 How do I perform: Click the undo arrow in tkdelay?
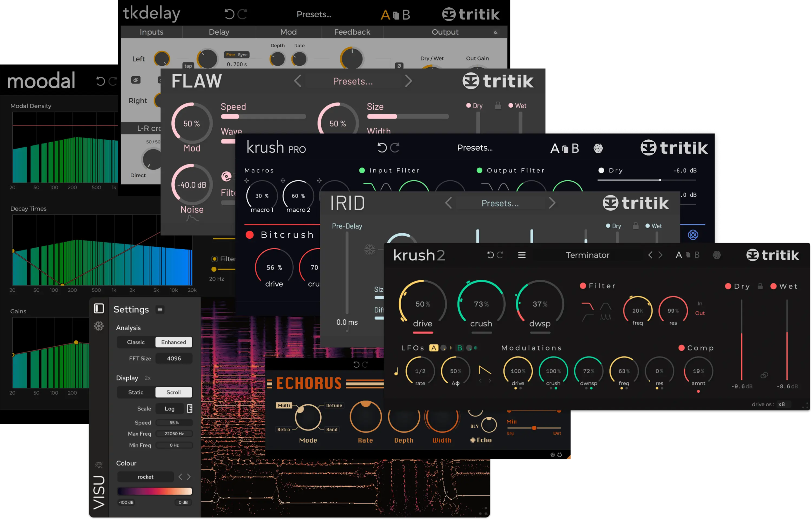229,14
